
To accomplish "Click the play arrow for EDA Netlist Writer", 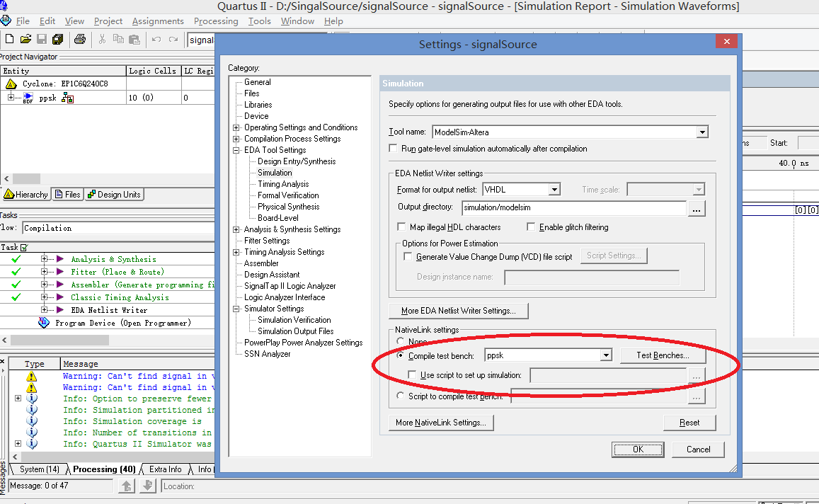I will (60, 310).
